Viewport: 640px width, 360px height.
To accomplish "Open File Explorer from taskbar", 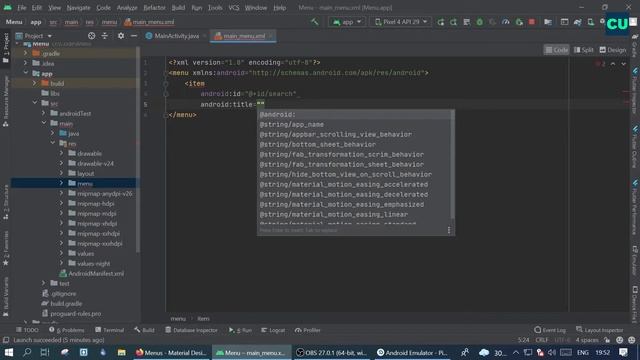I will [x=121, y=352].
